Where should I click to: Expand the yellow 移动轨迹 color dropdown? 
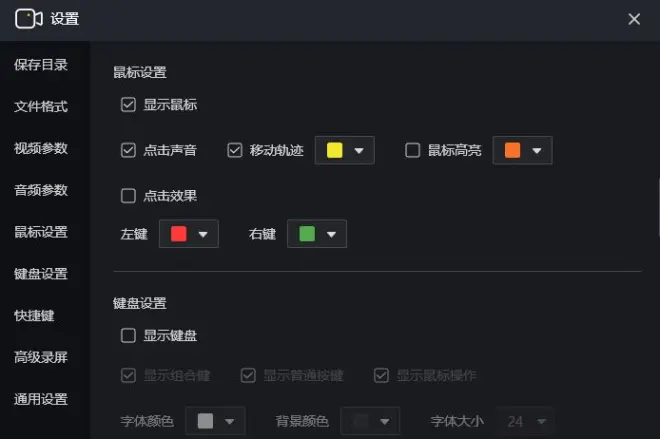(x=345, y=151)
